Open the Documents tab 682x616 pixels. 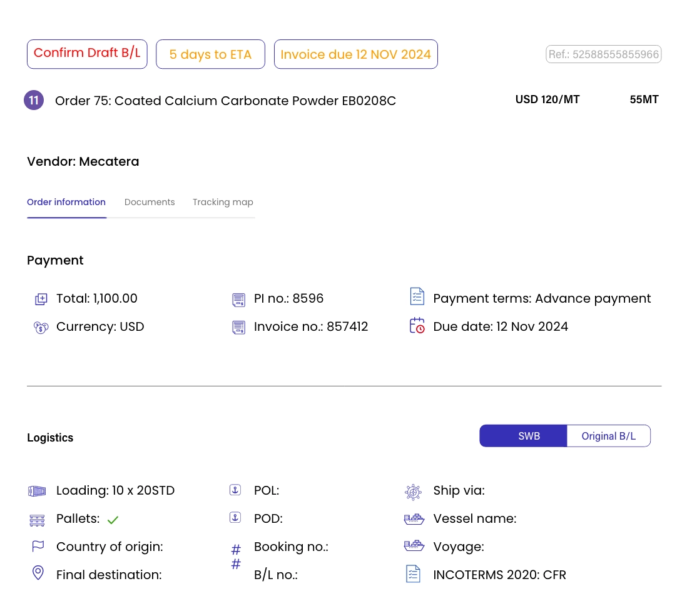pyautogui.click(x=150, y=202)
